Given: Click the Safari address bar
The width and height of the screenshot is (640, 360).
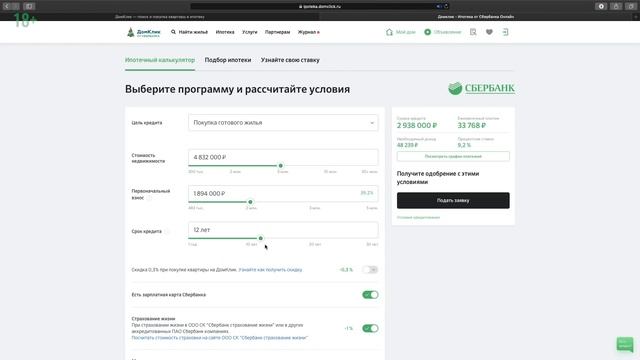Looking at the screenshot, I should pos(320,6).
